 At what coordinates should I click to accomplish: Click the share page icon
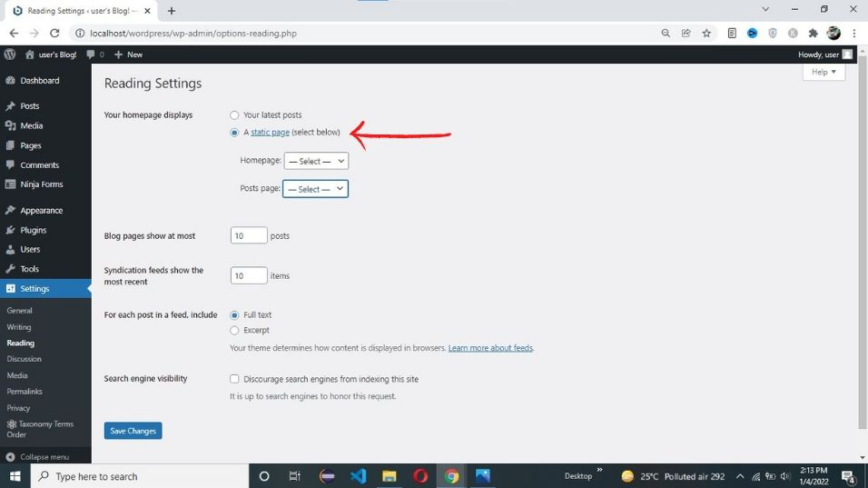686,34
